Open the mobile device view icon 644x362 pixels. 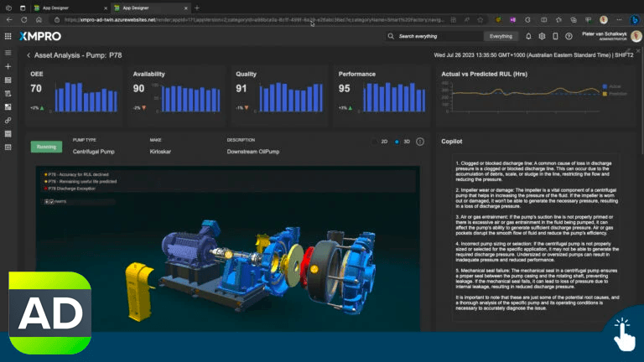tap(555, 36)
